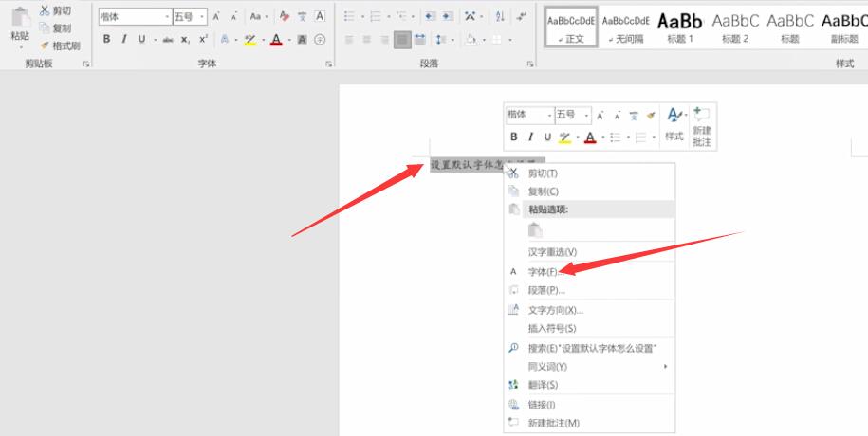Click the ribbon 粘贴 paste icon

tap(21, 18)
